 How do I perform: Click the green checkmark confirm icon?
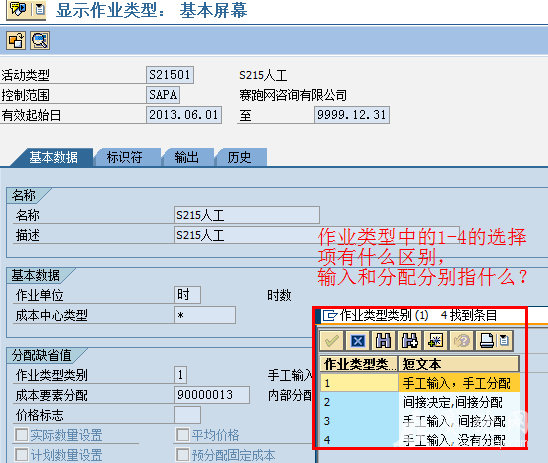coord(332,340)
